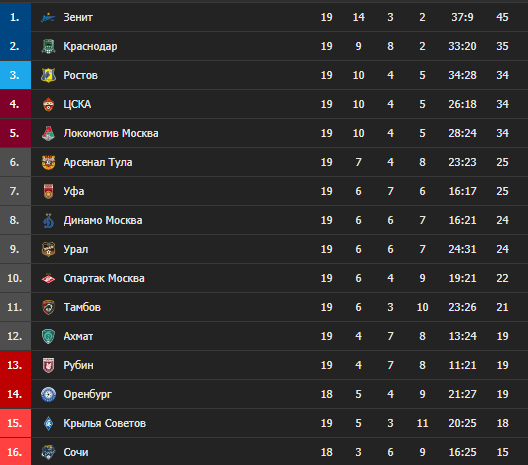Click the Крылья Советов logo
528x465 pixels.
coord(48,423)
